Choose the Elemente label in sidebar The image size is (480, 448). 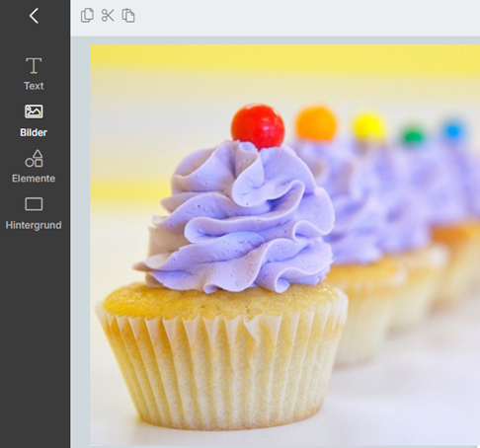point(34,179)
